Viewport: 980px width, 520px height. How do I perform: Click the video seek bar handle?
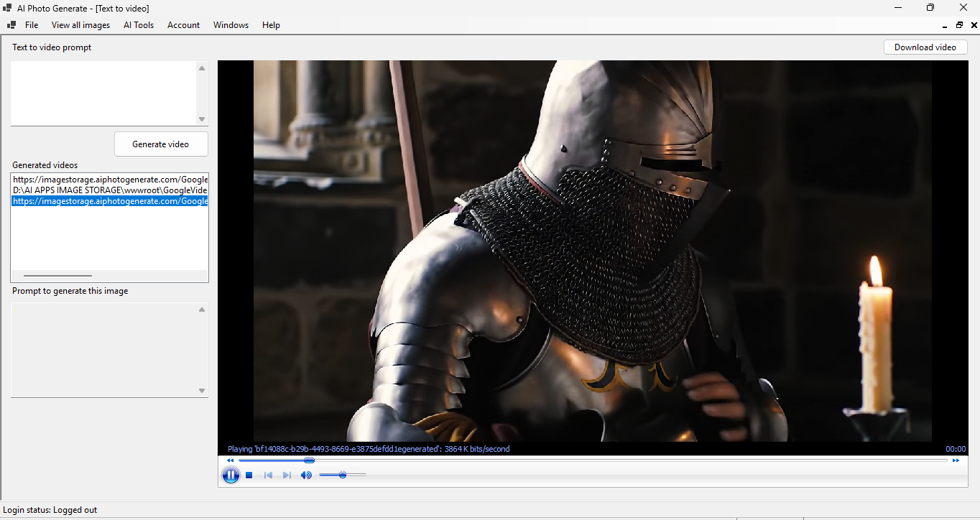click(x=309, y=460)
